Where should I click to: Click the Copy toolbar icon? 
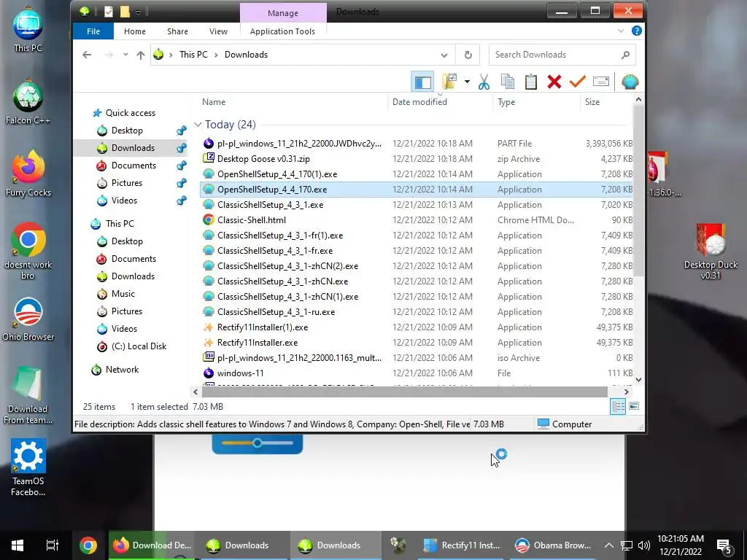(x=508, y=82)
